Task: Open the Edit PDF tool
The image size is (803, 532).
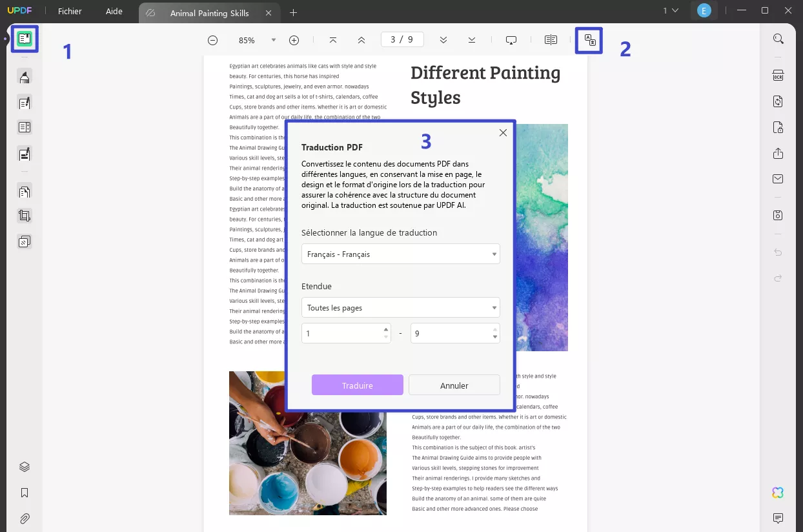Action: [x=25, y=102]
